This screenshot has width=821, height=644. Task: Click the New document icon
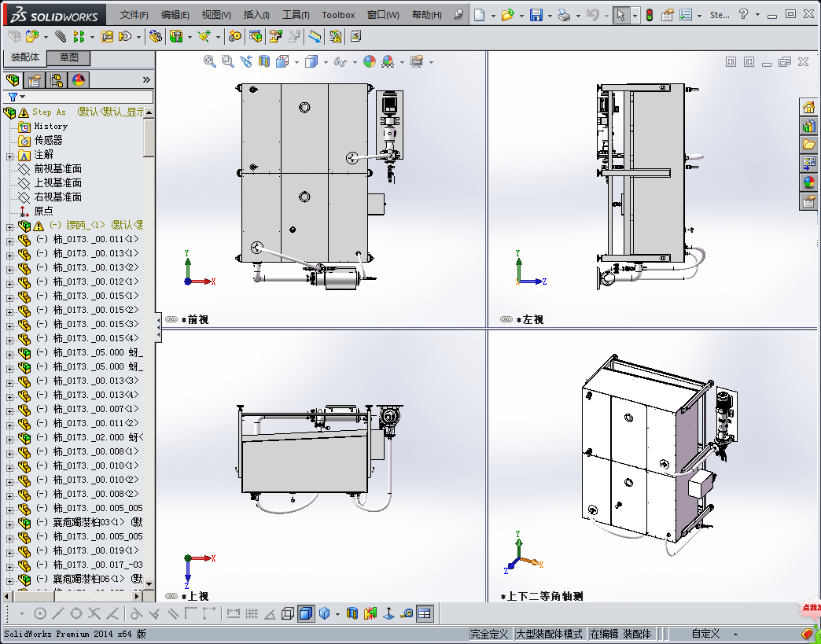tap(479, 15)
